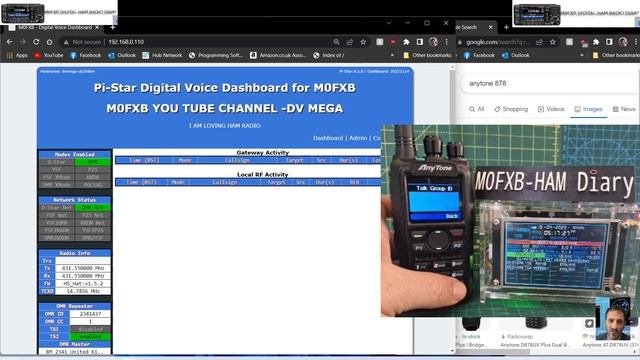Viewport: 640px width, 360px height.
Task: Open YouTube bookmark in Pi-Star window
Action: 49,55
